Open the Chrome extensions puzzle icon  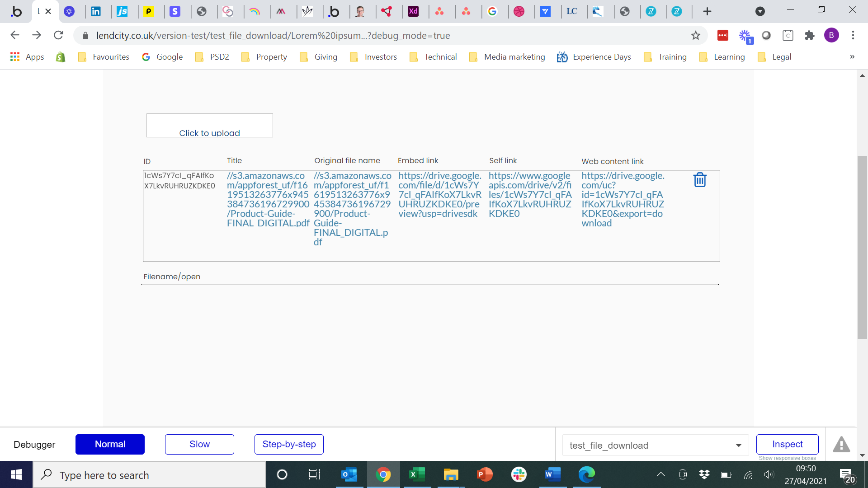[x=809, y=35]
